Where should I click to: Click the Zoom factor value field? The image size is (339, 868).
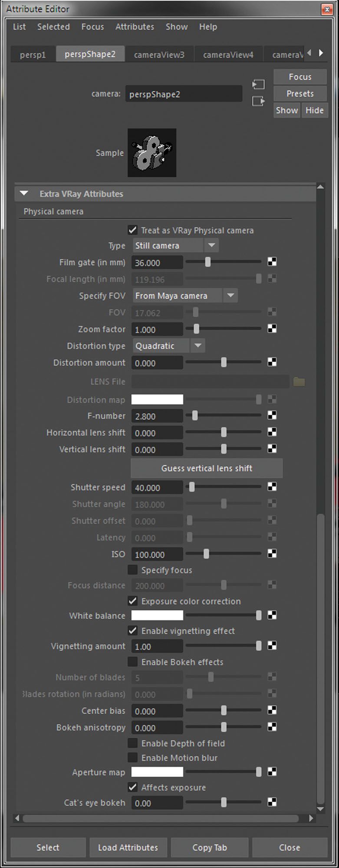(157, 329)
